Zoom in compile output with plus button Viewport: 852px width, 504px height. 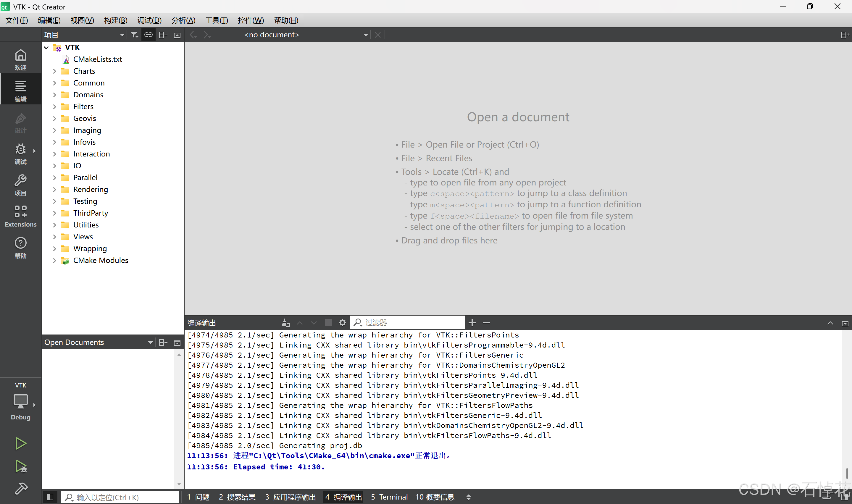472,323
